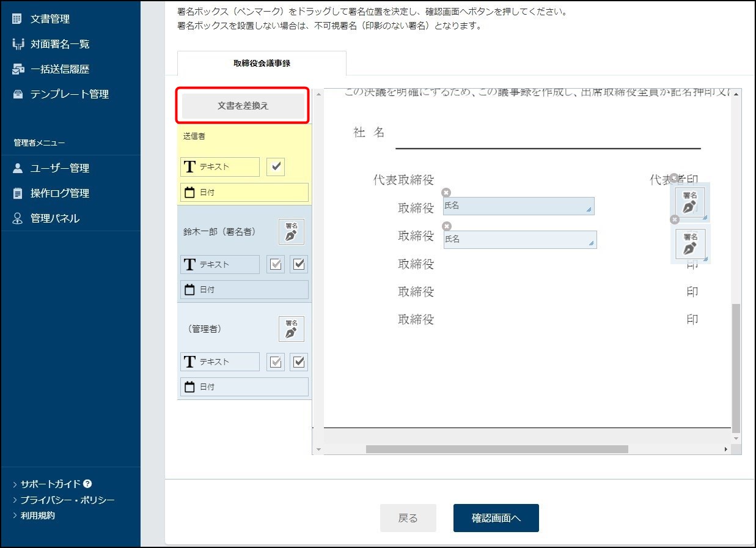Viewport: 756px width, 548px height.
Task: Click the scroll-down arrow of the document pane
Action: tap(736, 439)
